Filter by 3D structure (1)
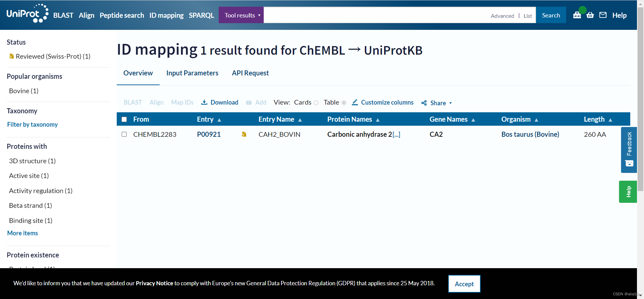644x299 pixels. tap(32, 161)
